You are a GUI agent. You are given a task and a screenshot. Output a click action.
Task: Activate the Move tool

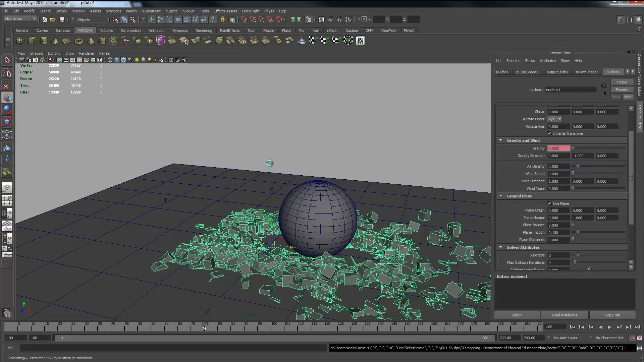pos(7,98)
